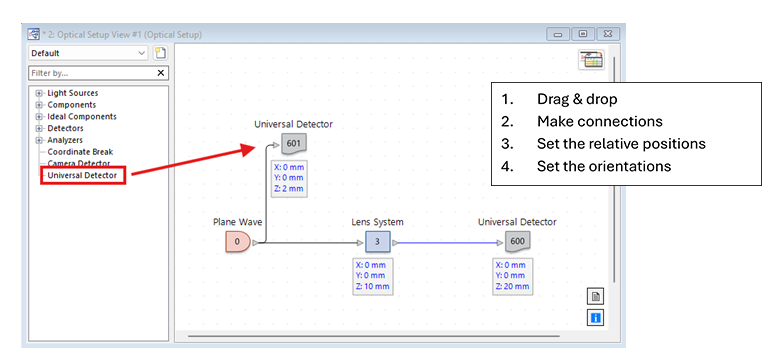Open the Default dropdown
The image size is (774, 364).
click(88, 53)
